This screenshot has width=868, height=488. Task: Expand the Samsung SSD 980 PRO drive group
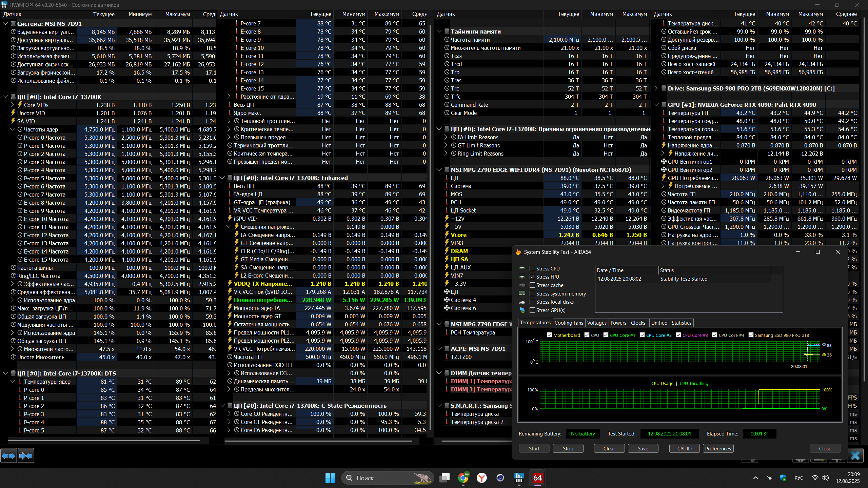coord(656,88)
